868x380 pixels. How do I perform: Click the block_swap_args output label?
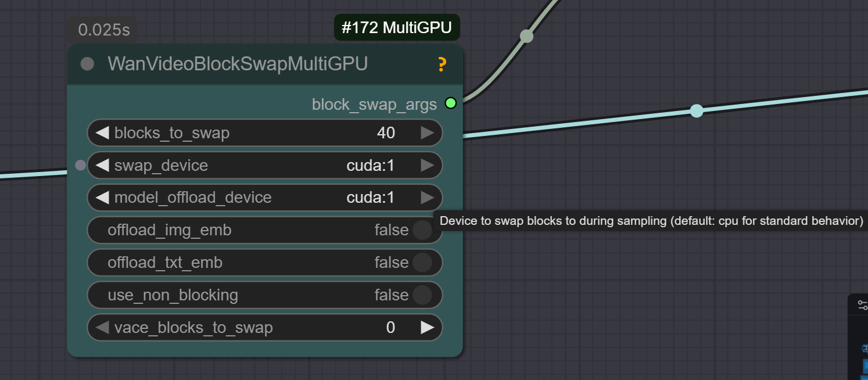(374, 104)
